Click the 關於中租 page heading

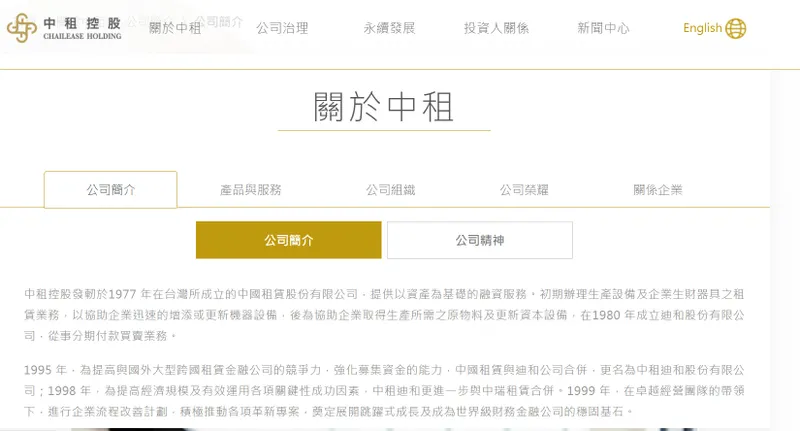pos(384,107)
